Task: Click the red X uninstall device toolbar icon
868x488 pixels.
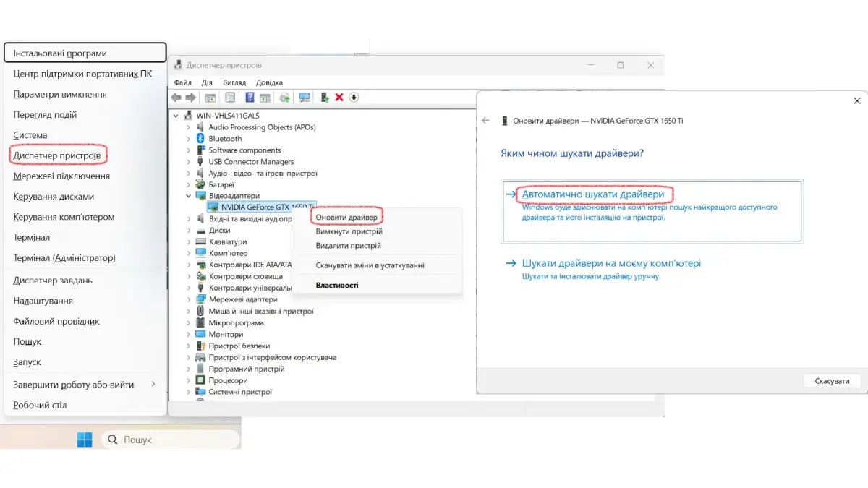Action: pos(339,98)
